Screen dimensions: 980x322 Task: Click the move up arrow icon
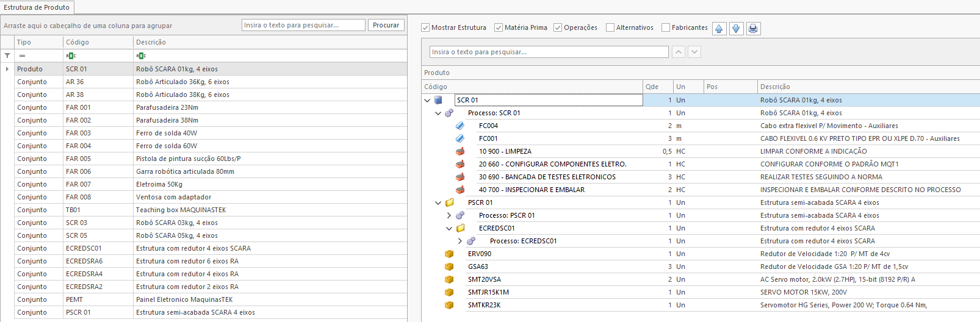pos(719,29)
